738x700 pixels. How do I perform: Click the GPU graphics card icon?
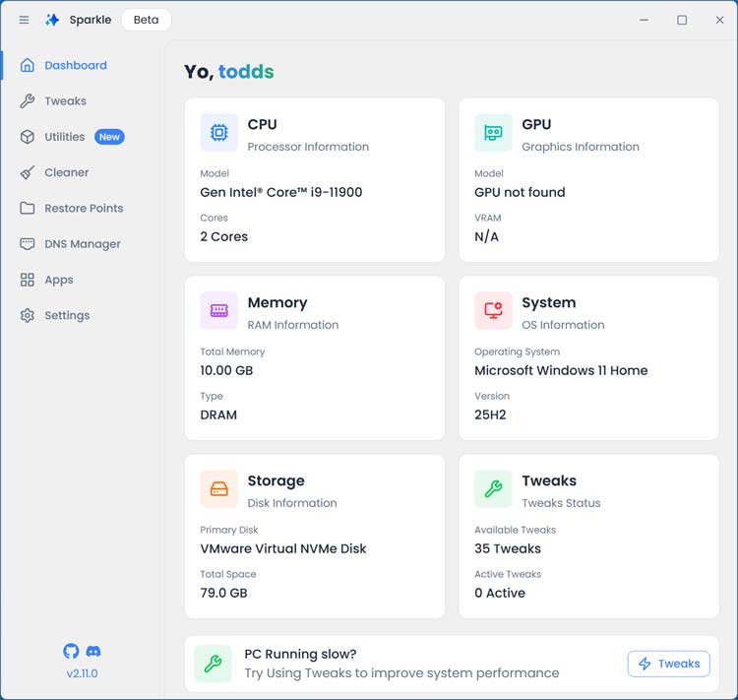pyautogui.click(x=493, y=132)
